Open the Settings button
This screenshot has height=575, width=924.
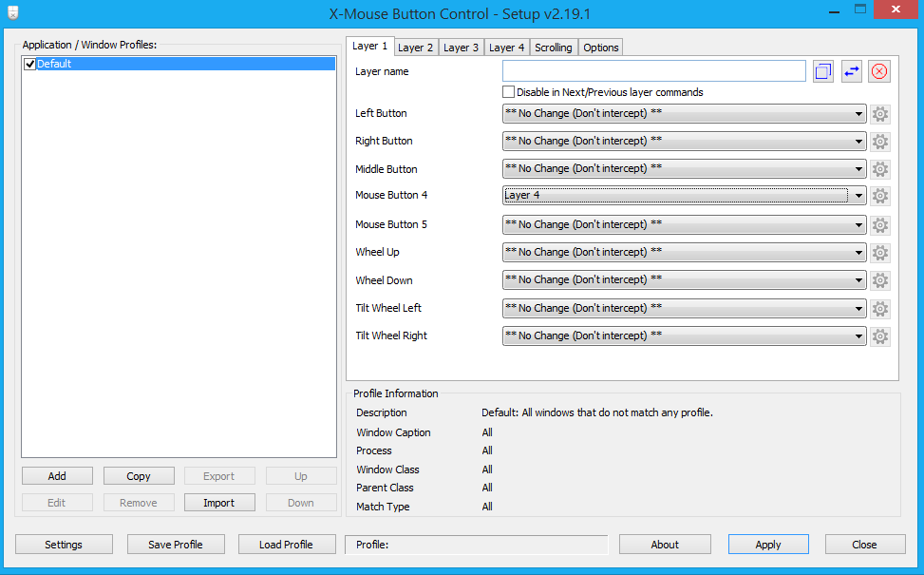click(64, 545)
